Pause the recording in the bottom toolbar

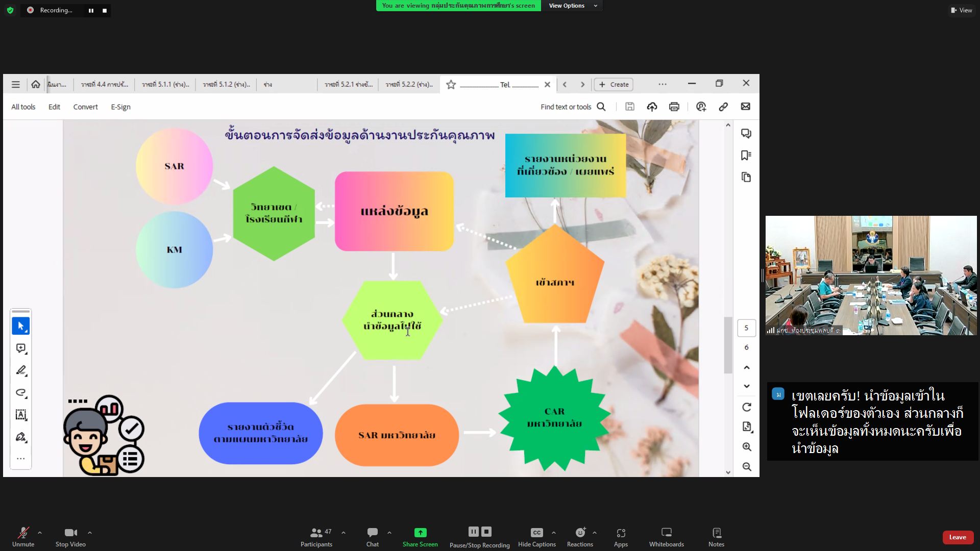tap(473, 532)
